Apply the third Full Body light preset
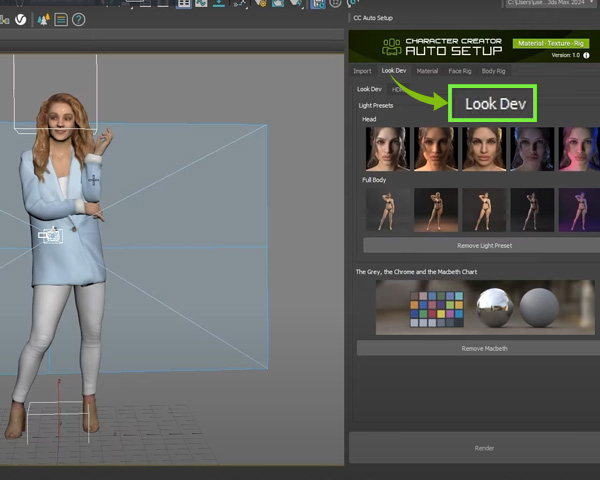Screen dimensions: 600x480 pyautogui.click(x=484, y=210)
